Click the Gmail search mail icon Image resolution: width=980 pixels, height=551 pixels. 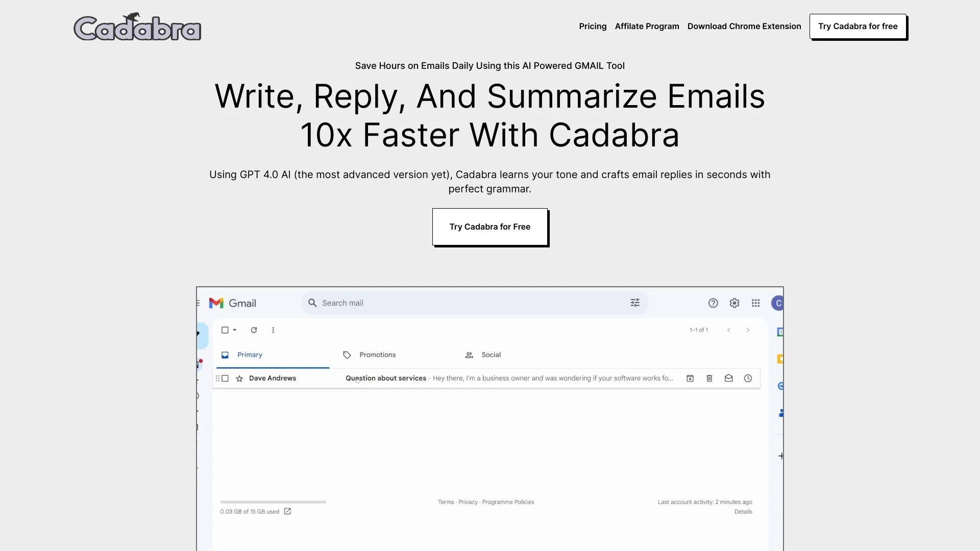[x=312, y=303]
